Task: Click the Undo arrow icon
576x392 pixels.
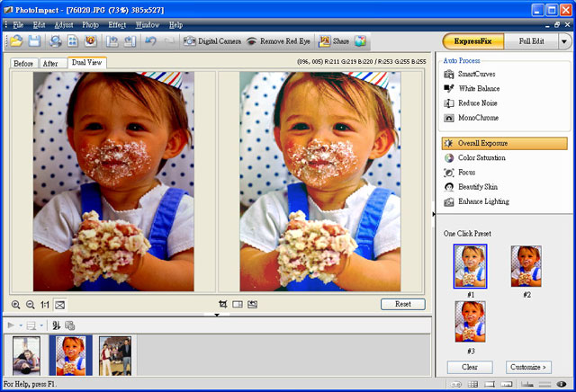Action: click(x=150, y=41)
